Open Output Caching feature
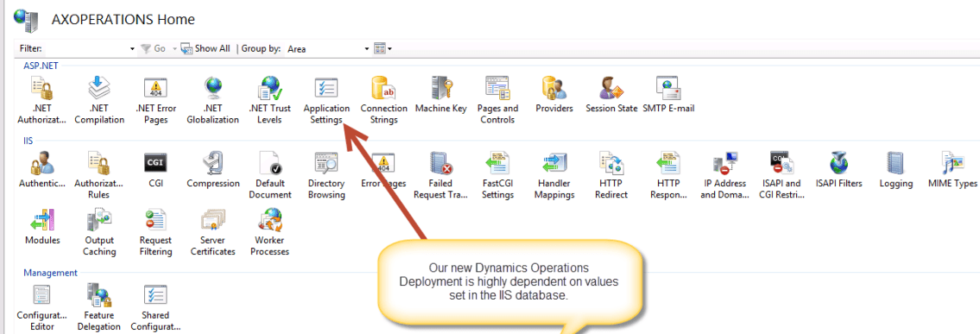 click(x=98, y=231)
